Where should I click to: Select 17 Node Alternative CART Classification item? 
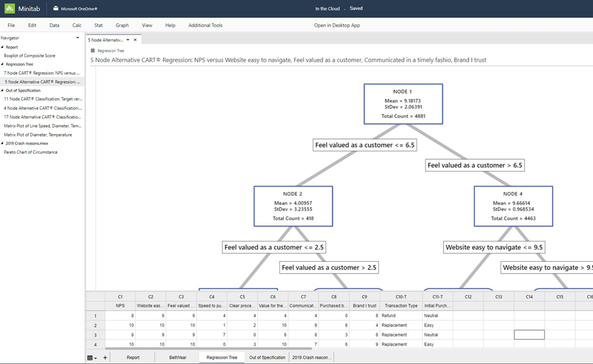tap(42, 117)
